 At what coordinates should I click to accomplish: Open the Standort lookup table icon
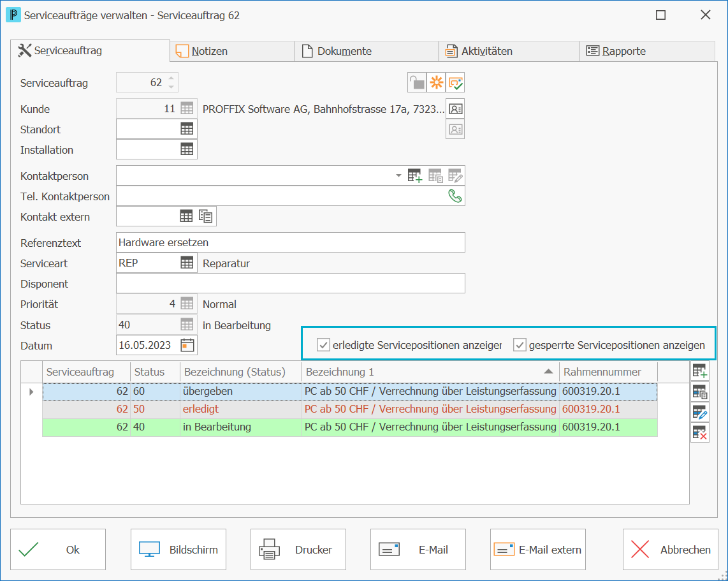[x=187, y=129]
